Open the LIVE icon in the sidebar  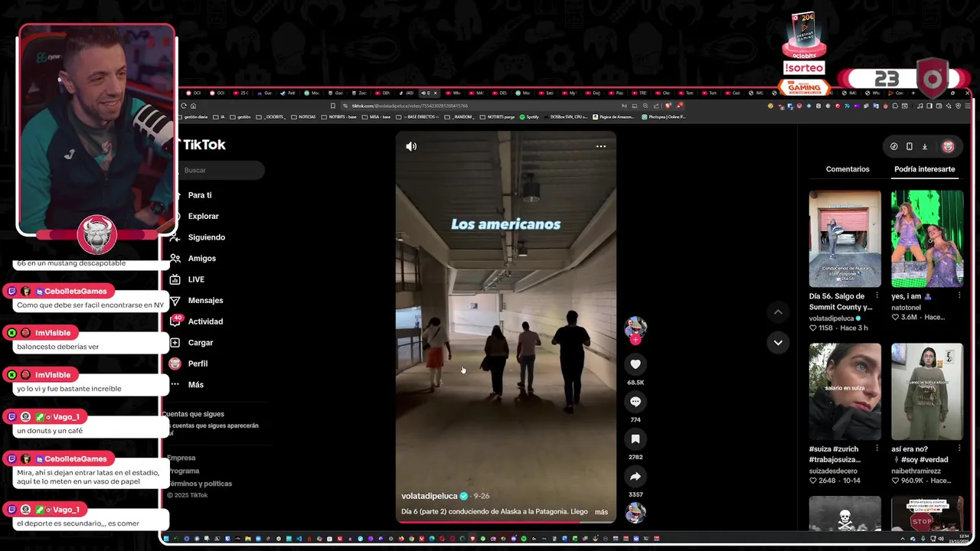pyautogui.click(x=175, y=279)
